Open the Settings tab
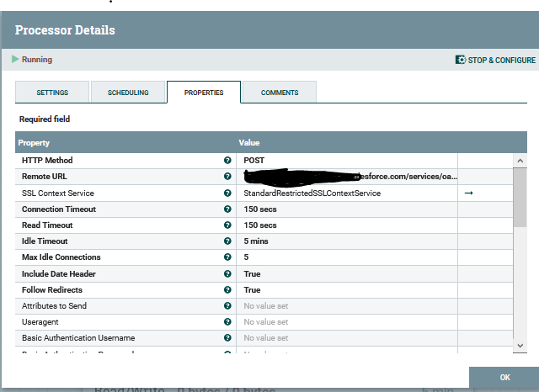 click(52, 92)
